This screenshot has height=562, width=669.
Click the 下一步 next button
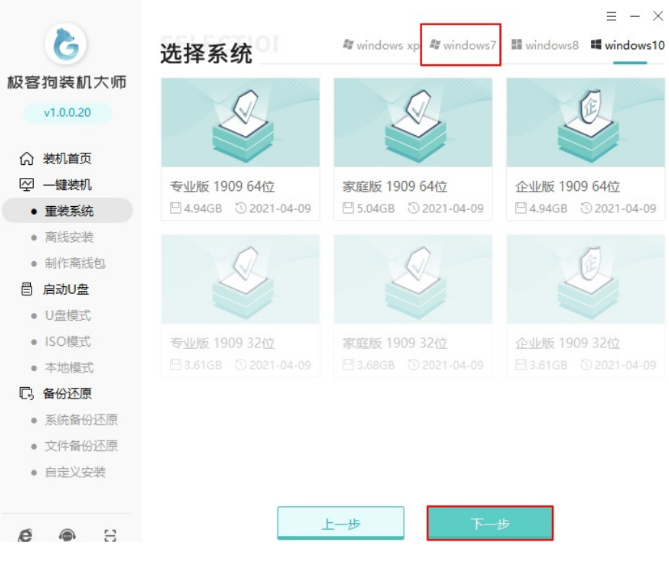pyautogui.click(x=490, y=523)
